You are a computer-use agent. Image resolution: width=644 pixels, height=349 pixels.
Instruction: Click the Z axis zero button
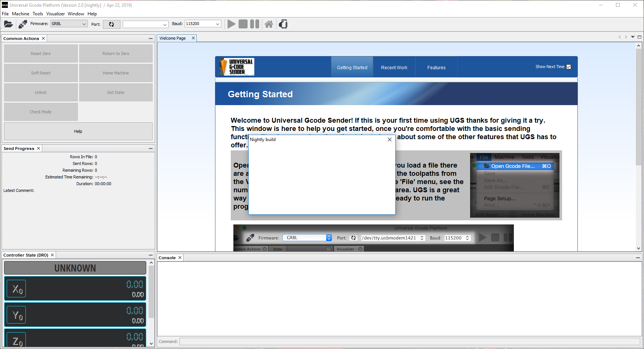point(17,340)
